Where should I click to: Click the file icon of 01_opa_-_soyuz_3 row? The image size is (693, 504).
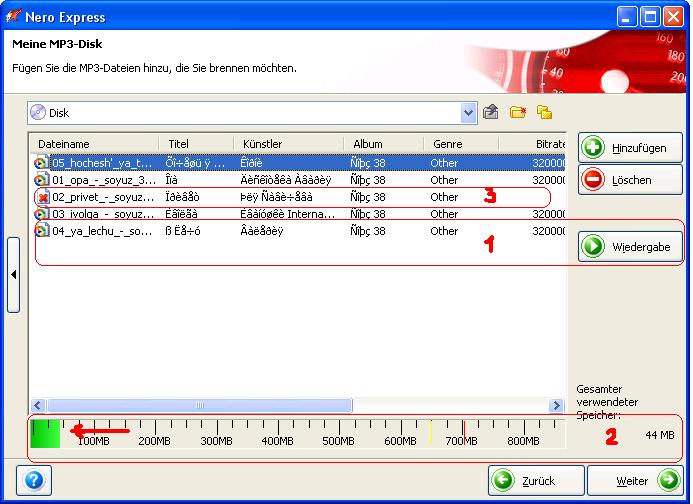coord(41,180)
